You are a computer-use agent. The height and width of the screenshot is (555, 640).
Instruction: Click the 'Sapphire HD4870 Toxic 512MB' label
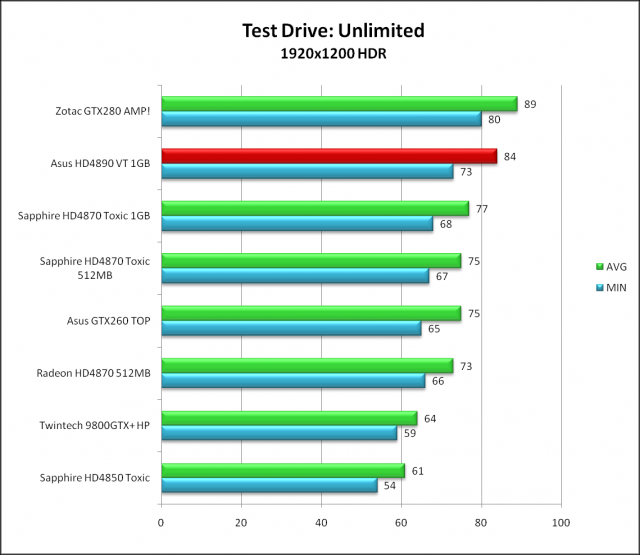pyautogui.click(x=95, y=268)
